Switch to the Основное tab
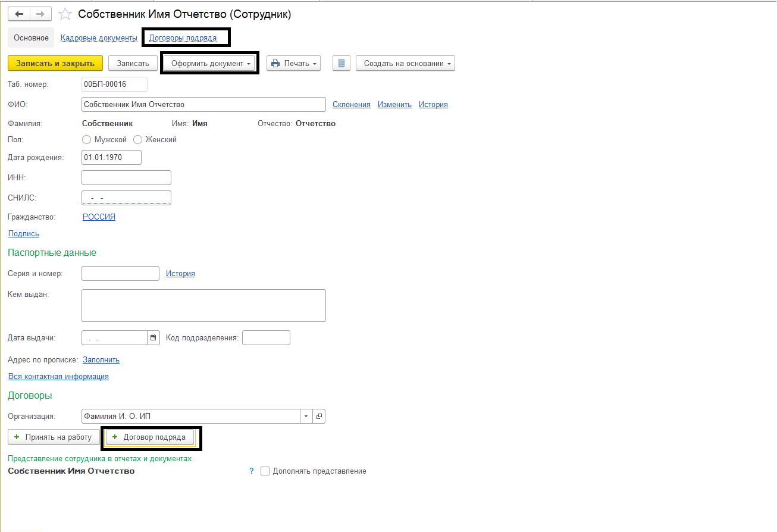The image size is (777, 532). click(31, 38)
